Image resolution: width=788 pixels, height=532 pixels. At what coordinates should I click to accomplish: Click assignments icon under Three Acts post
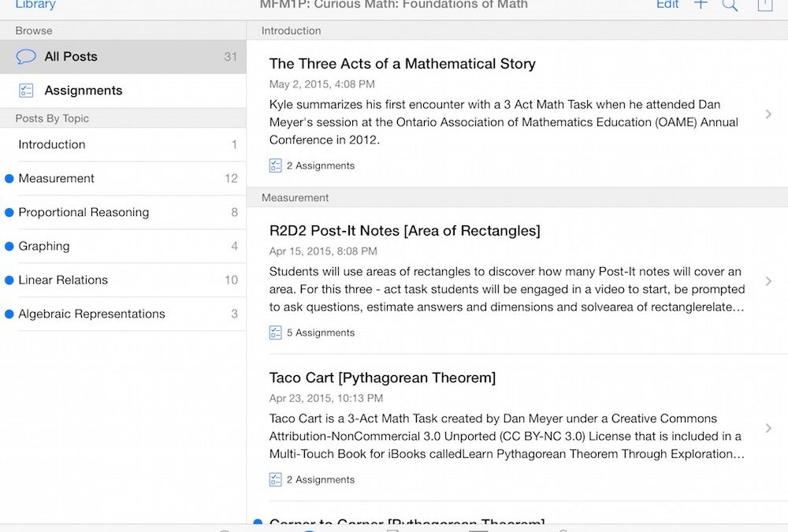[276, 166]
